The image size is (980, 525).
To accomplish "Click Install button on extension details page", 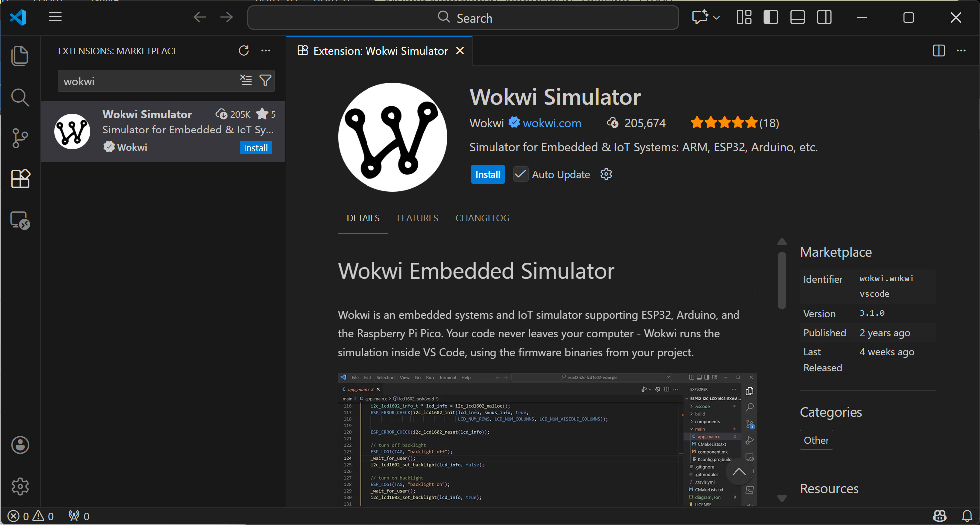I will point(488,174).
